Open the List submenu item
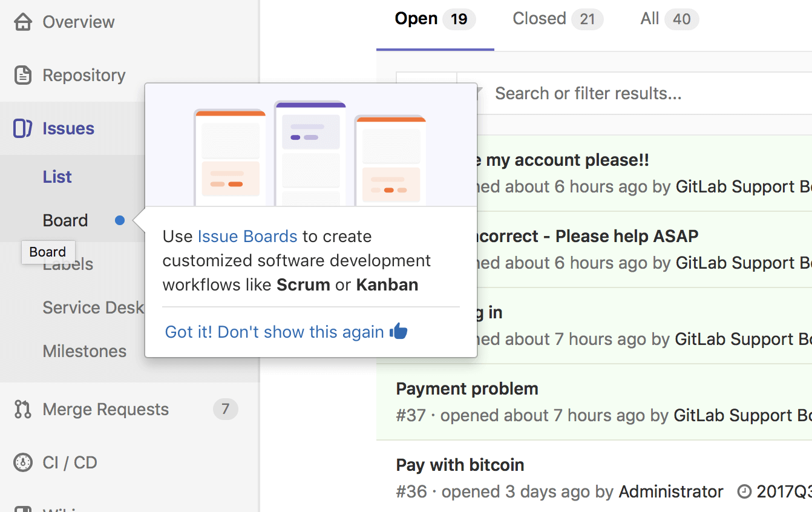Viewport: 812px width, 512px height. [x=57, y=177]
